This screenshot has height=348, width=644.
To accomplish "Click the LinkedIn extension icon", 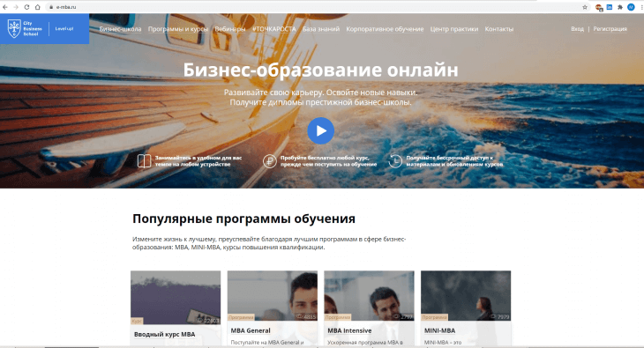I will point(610,7).
